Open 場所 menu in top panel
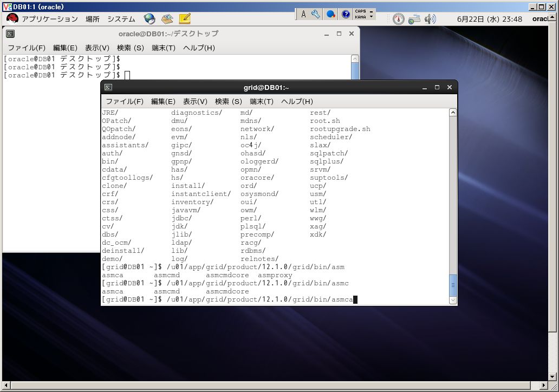Screen dimensions: 559x392 click(x=92, y=19)
